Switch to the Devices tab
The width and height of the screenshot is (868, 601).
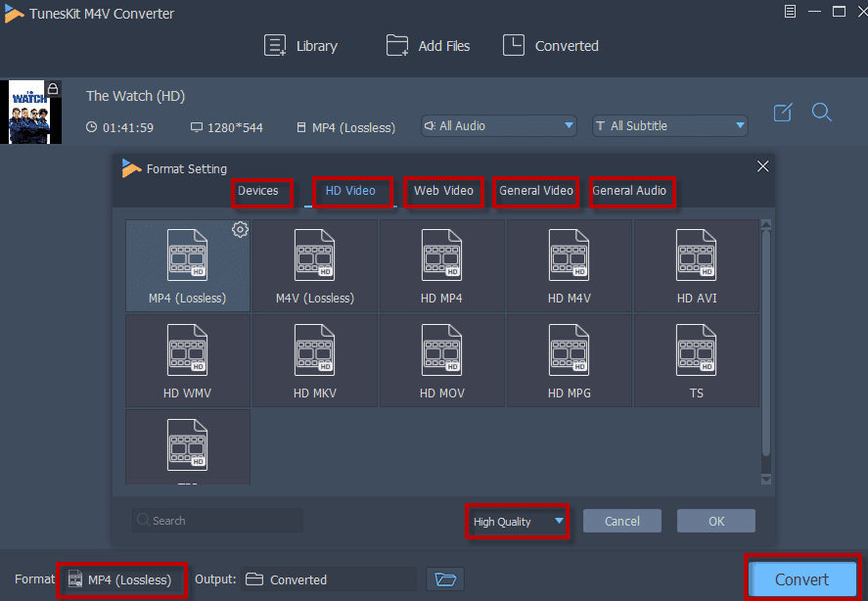pos(258,191)
